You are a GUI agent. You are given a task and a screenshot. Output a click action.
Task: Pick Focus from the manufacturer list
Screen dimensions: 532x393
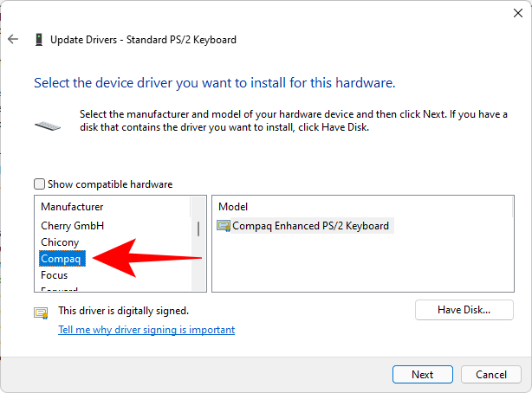(55, 275)
